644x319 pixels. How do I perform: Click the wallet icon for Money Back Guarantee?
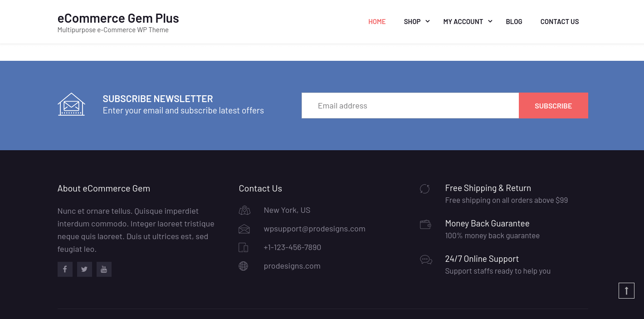coord(425,224)
